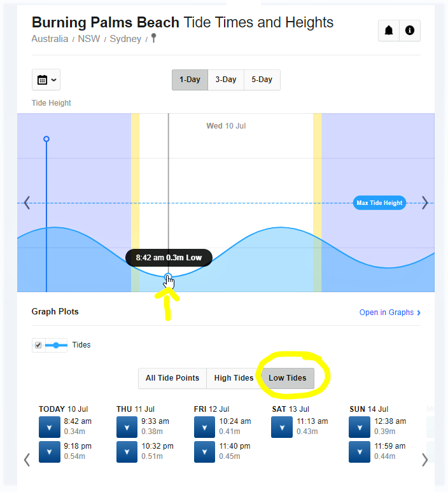Select the All Tide Points tab
The height and width of the screenshot is (492, 448).
point(172,378)
